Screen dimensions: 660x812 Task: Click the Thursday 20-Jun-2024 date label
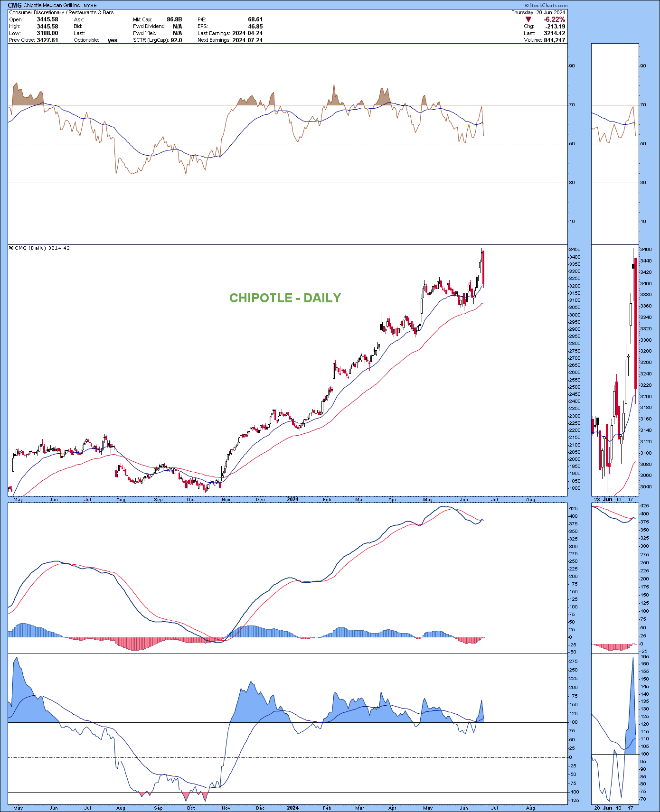pos(538,12)
